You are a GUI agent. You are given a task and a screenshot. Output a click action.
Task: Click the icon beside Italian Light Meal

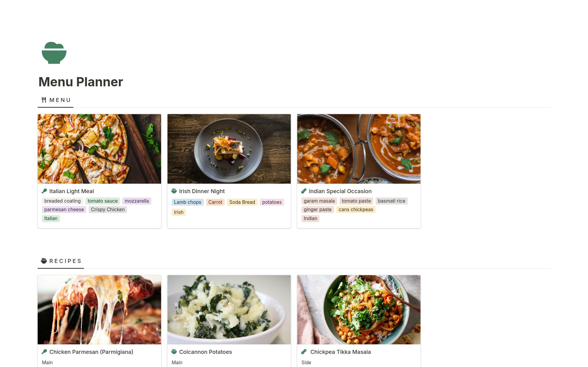[44, 191]
